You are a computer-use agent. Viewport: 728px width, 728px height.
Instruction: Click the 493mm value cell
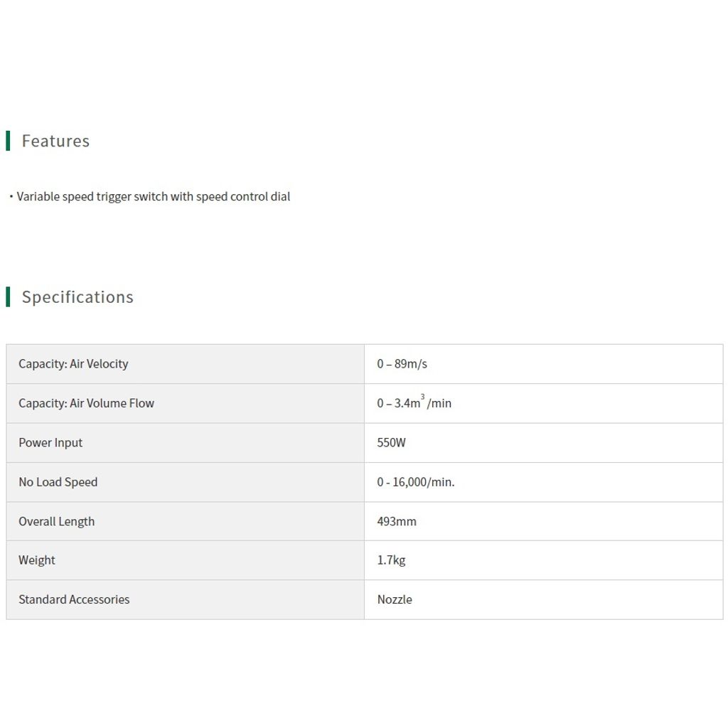tap(544, 521)
